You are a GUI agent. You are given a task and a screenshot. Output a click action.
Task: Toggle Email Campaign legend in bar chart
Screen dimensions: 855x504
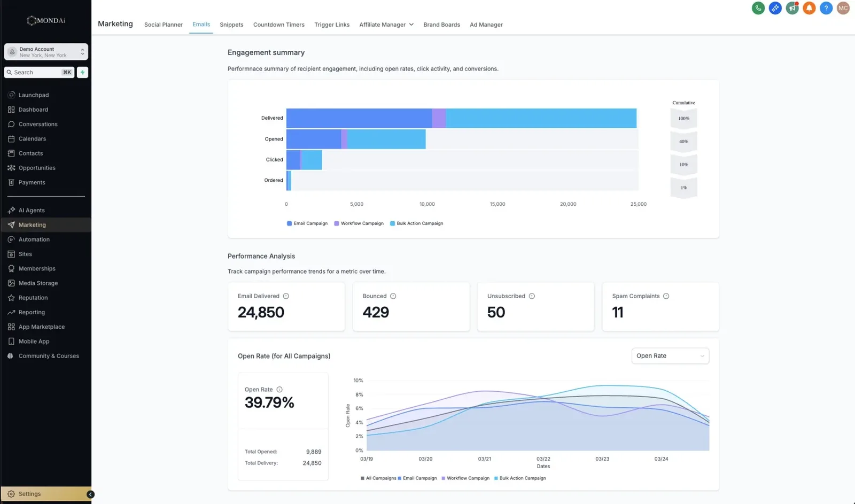click(x=307, y=223)
